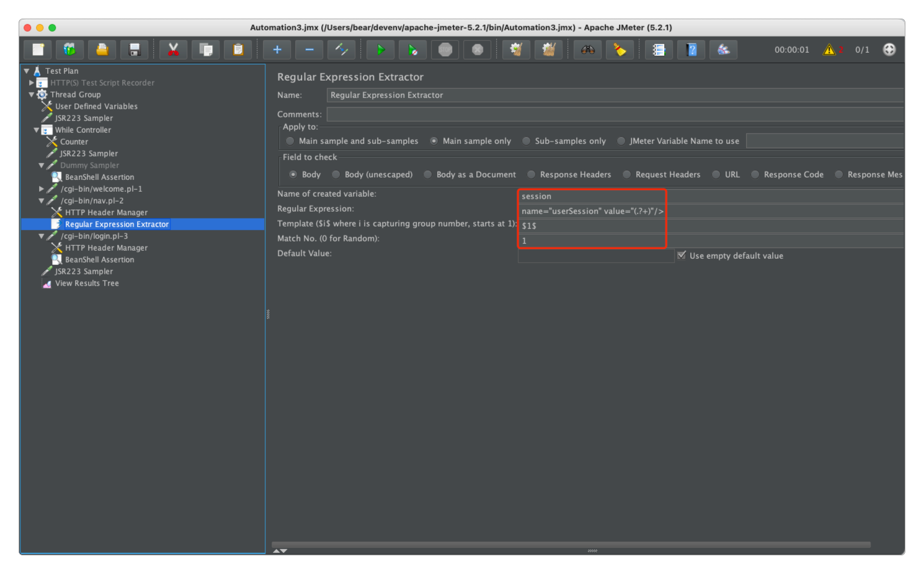
Task: Click the 'session' created variable field
Action: (x=711, y=196)
